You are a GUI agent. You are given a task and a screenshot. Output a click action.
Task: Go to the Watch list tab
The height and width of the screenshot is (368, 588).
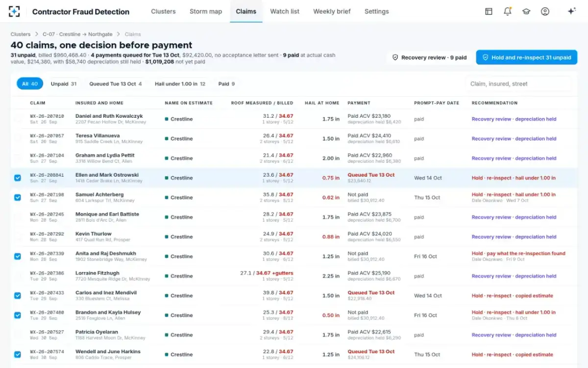tap(285, 11)
